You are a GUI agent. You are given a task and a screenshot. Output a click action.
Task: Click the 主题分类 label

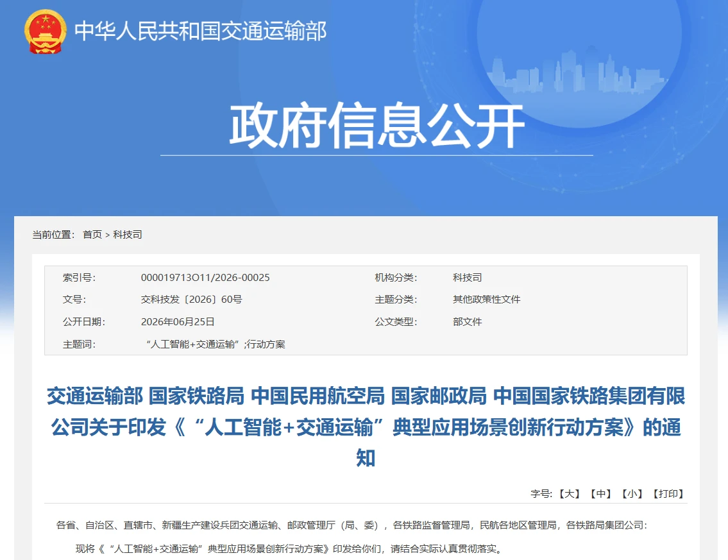tap(396, 300)
